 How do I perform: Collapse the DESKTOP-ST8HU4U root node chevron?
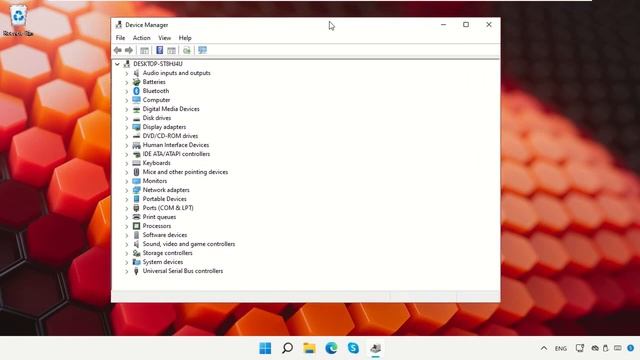click(x=117, y=64)
